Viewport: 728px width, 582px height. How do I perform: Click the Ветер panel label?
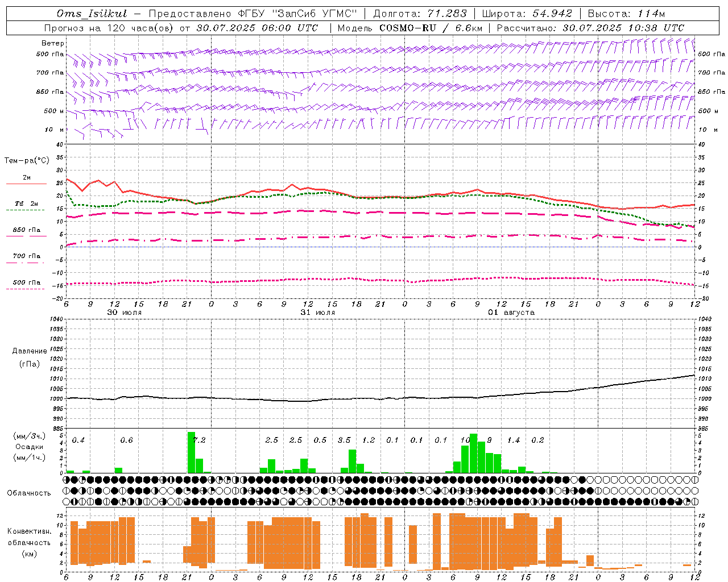tap(53, 43)
